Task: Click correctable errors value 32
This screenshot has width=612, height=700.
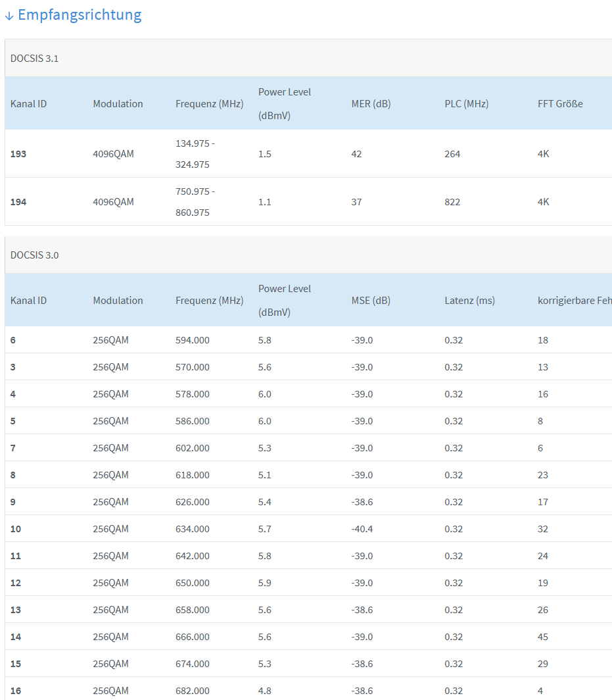Action: 543,529
